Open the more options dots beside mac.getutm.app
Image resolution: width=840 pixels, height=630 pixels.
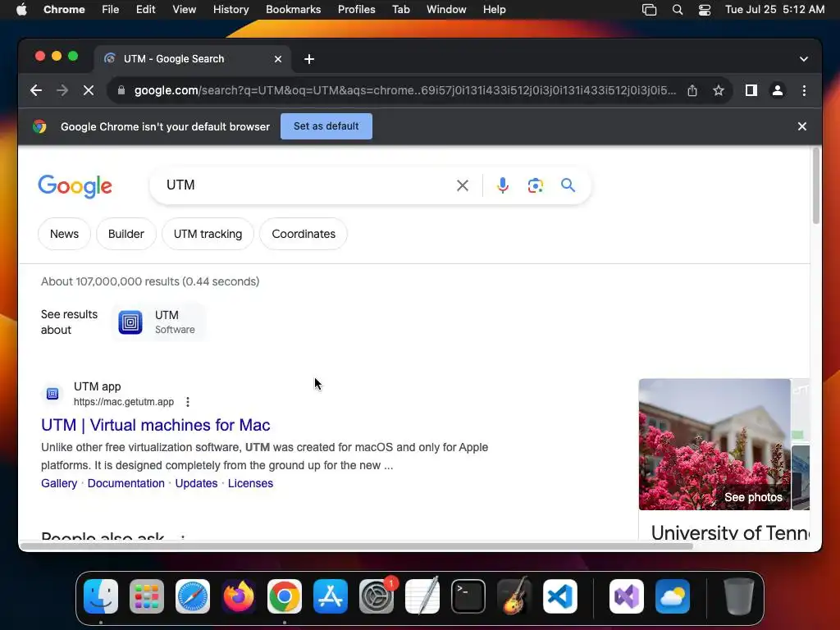[x=188, y=402]
